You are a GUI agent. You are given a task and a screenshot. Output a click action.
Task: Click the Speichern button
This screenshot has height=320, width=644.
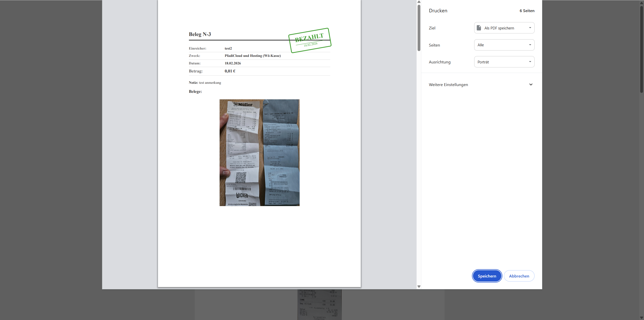pyautogui.click(x=487, y=276)
